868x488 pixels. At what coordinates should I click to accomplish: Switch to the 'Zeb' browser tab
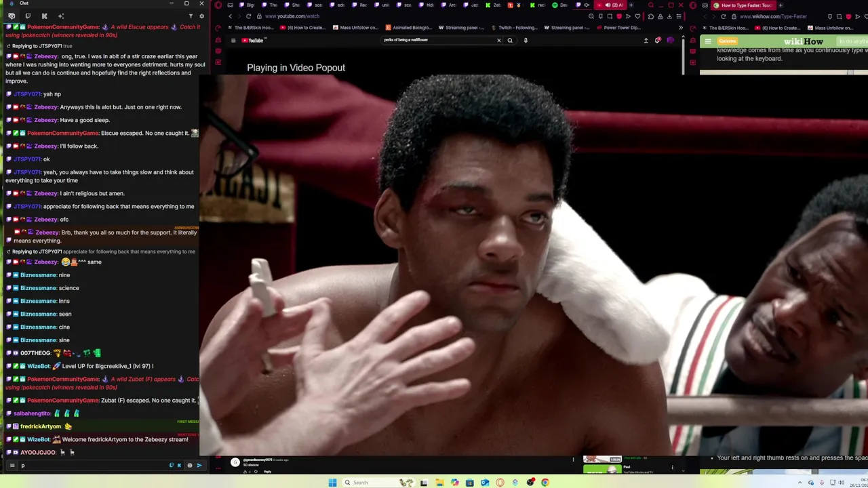[x=493, y=5]
